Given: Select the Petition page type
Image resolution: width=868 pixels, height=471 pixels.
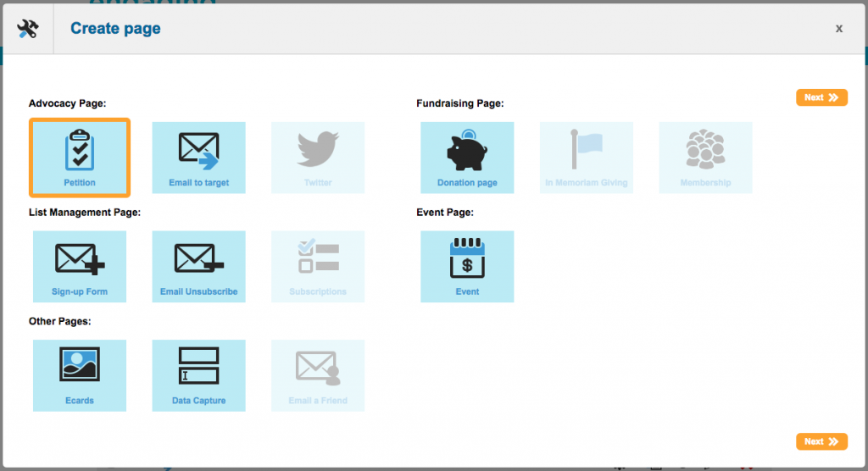Looking at the screenshot, I should coord(80,158).
